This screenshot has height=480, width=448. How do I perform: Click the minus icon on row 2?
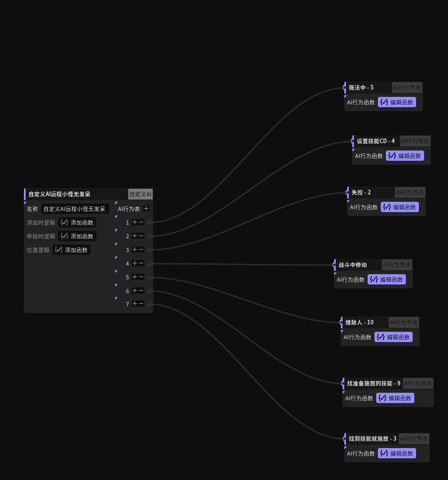click(x=141, y=236)
